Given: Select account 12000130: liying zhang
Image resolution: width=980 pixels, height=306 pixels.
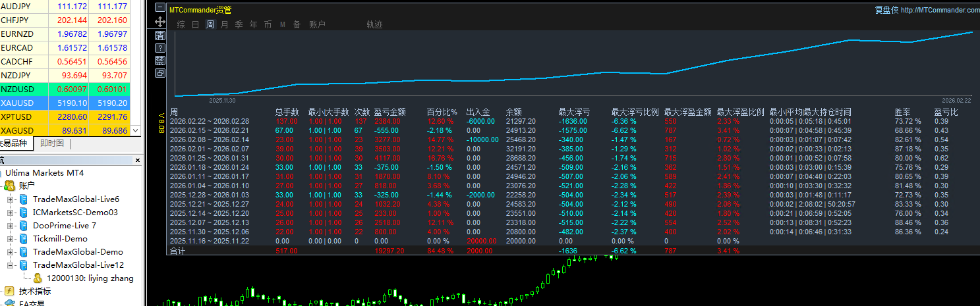Looking at the screenshot, I should click(x=90, y=278).
